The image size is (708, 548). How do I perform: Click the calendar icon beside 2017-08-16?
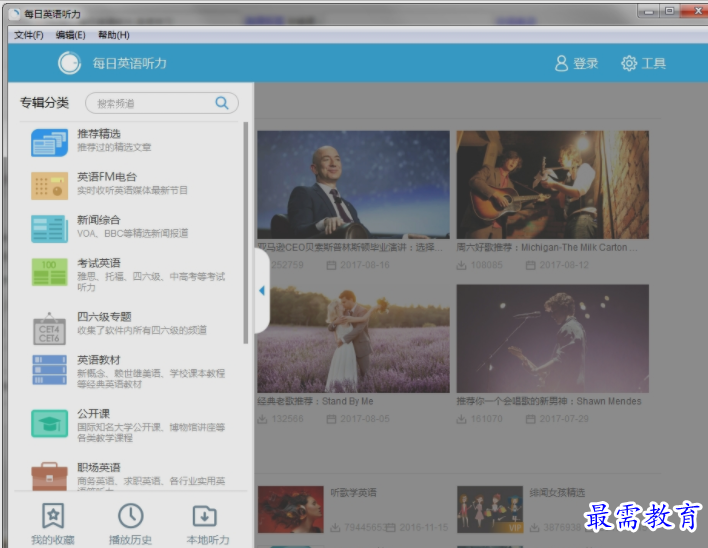[331, 265]
